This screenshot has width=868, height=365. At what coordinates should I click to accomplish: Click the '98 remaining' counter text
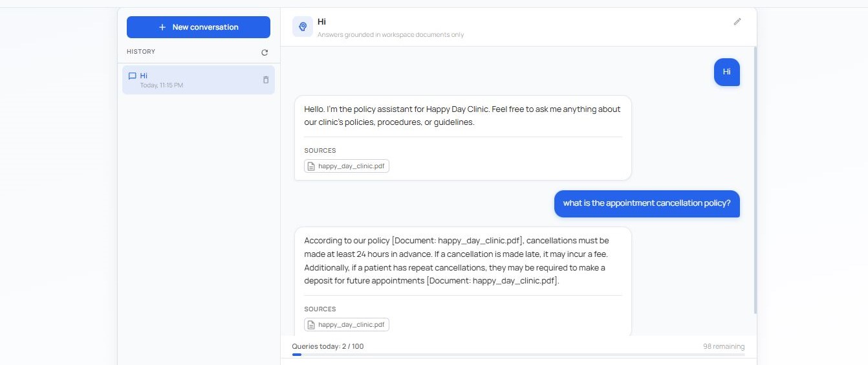724,347
